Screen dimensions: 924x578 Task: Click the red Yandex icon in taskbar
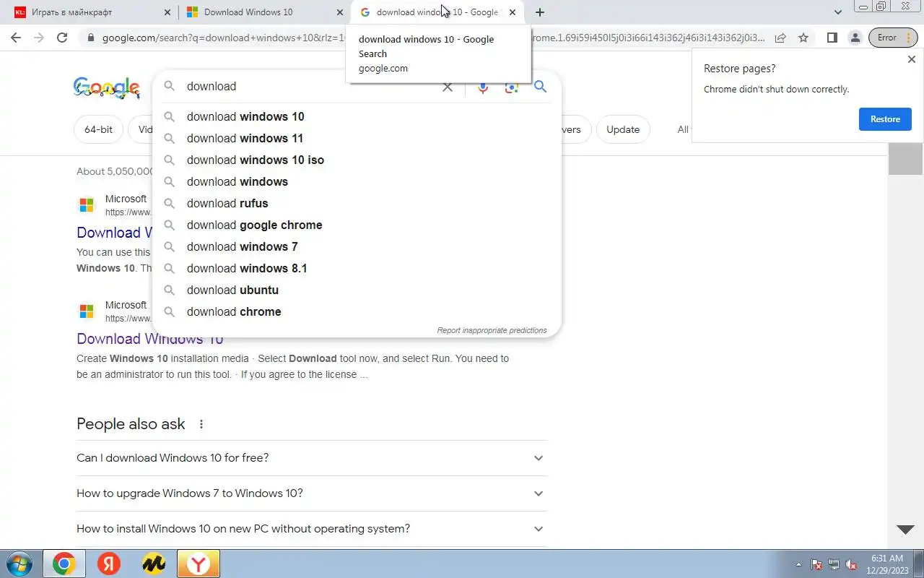(x=109, y=564)
